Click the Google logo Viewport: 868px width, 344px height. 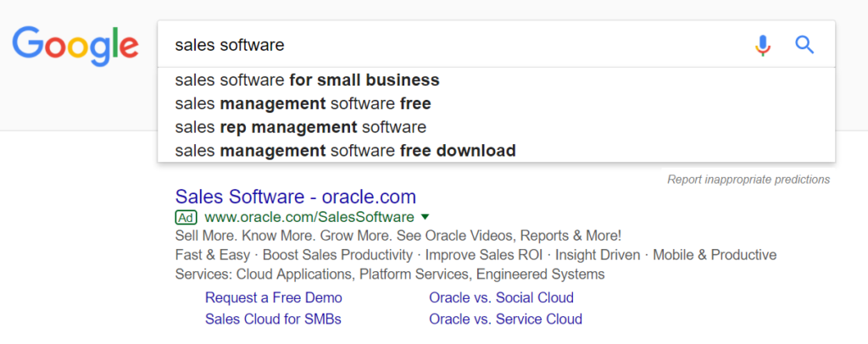[x=76, y=45]
